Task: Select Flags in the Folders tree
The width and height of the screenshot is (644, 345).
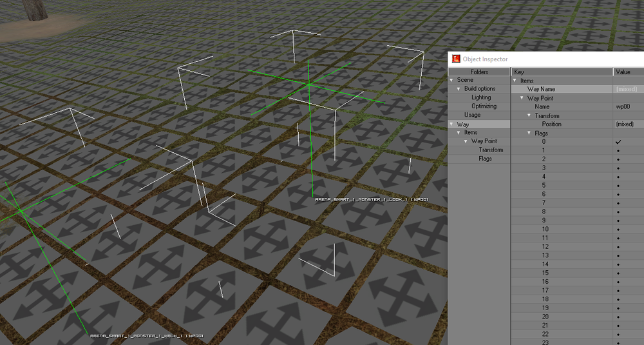Action: pyautogui.click(x=485, y=159)
